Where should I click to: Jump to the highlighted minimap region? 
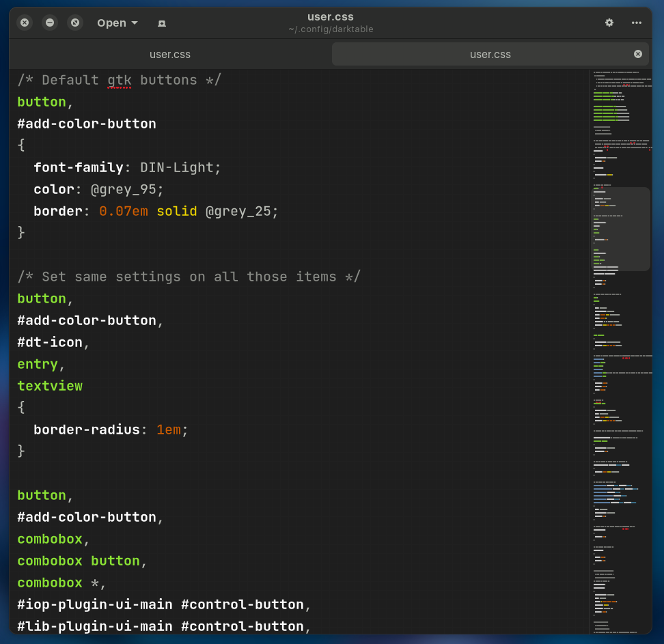click(620, 229)
